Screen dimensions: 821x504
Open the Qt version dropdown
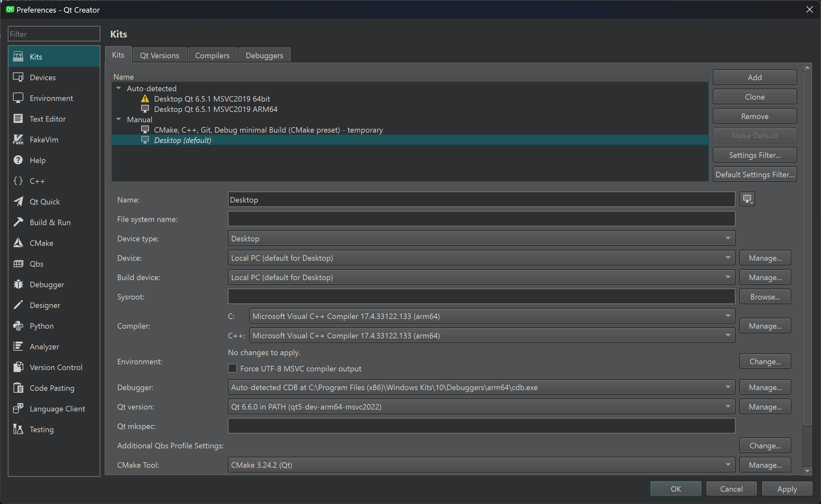(x=728, y=406)
